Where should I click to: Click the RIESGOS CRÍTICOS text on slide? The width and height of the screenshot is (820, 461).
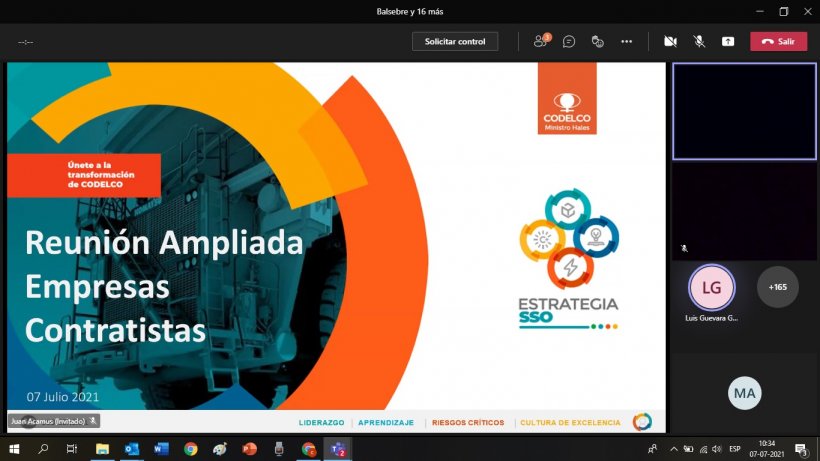(468, 422)
